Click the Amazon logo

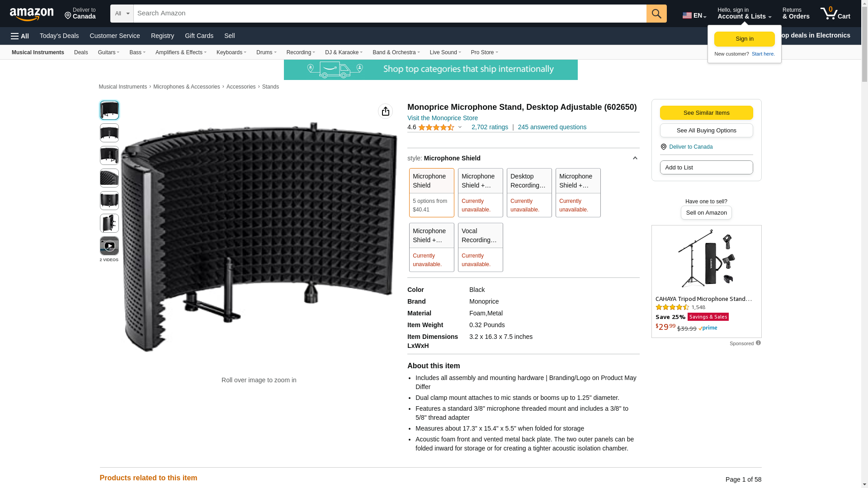tap(32, 14)
